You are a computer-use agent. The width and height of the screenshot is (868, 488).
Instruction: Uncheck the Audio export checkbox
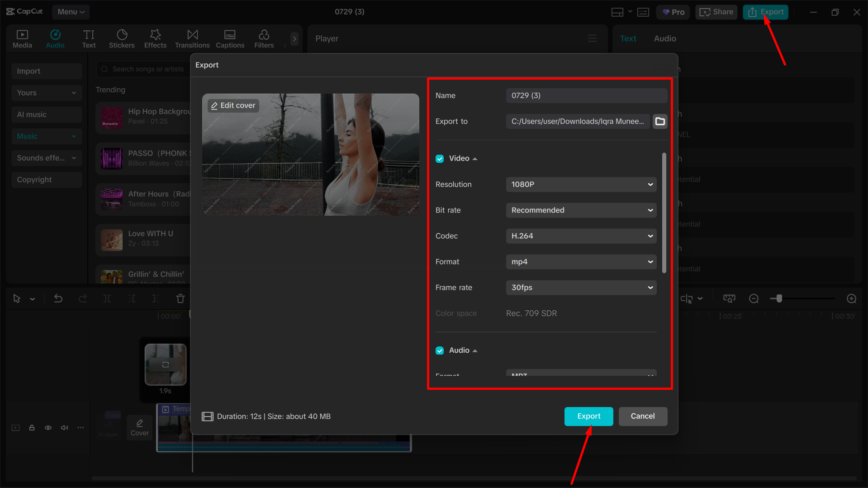coord(440,350)
